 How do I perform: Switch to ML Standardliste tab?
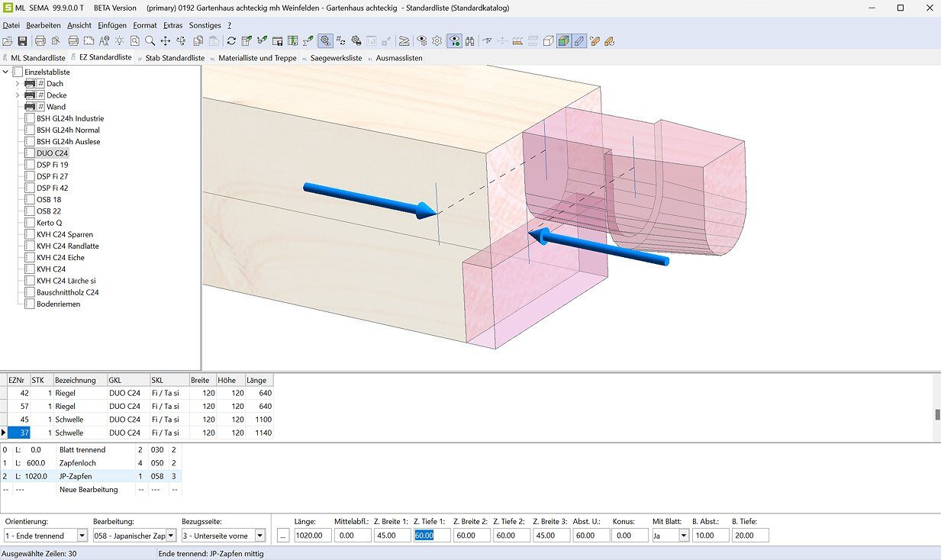(x=34, y=58)
